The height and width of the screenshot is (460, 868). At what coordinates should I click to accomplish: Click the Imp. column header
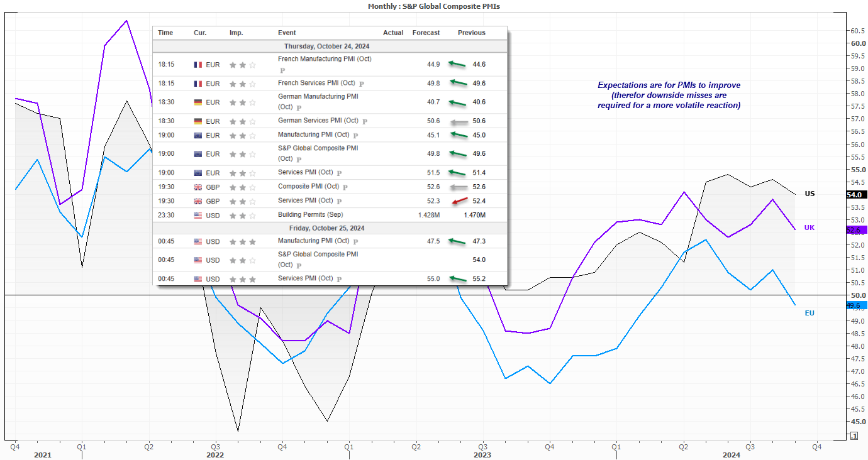coord(236,33)
